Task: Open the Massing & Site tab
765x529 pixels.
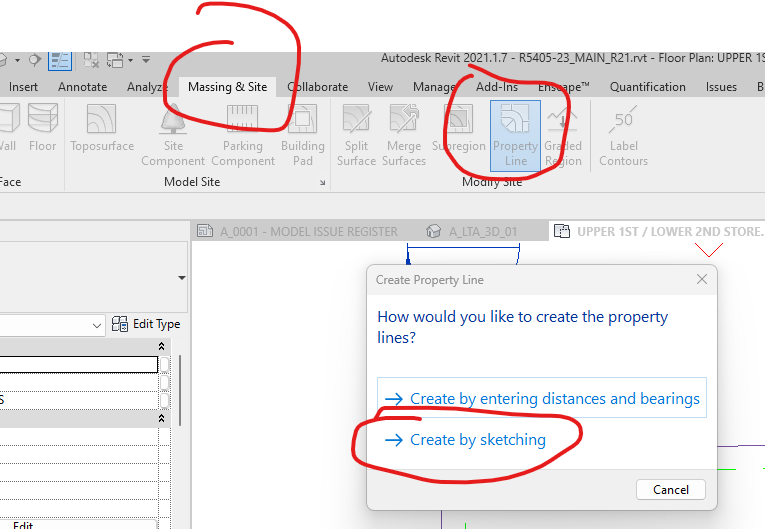Action: coord(227,87)
